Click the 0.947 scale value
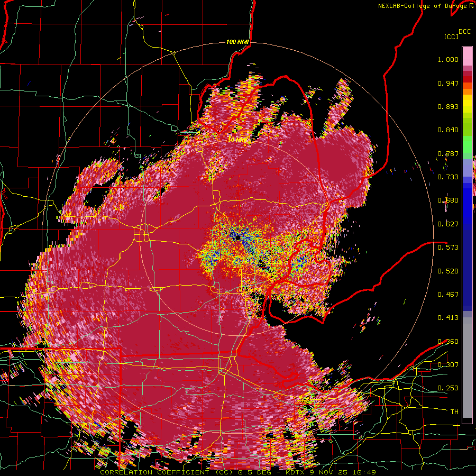The width and height of the screenshot is (476, 476). (x=448, y=83)
